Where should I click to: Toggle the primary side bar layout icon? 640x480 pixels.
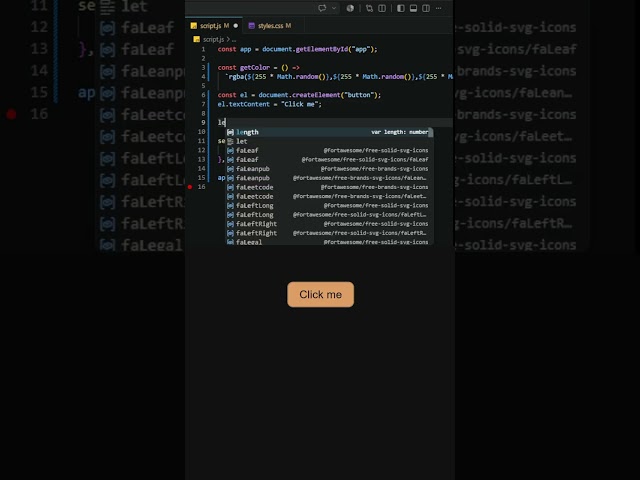(x=401, y=8)
